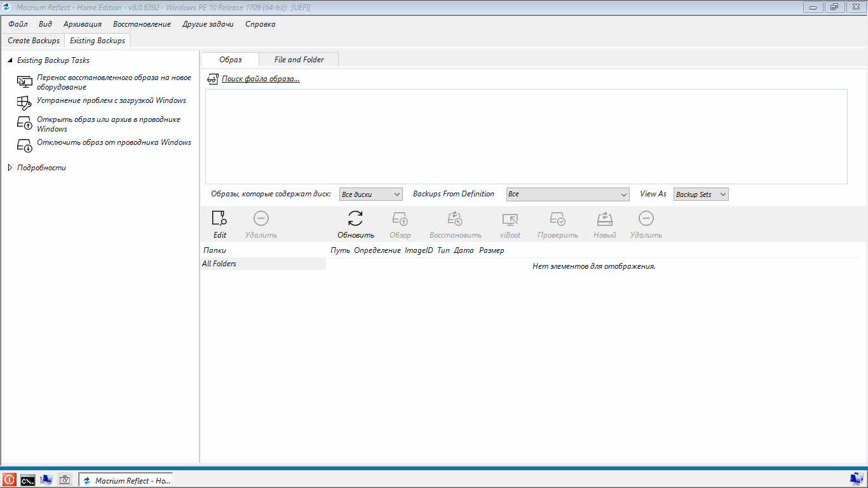Select the All Folders row

click(x=264, y=264)
